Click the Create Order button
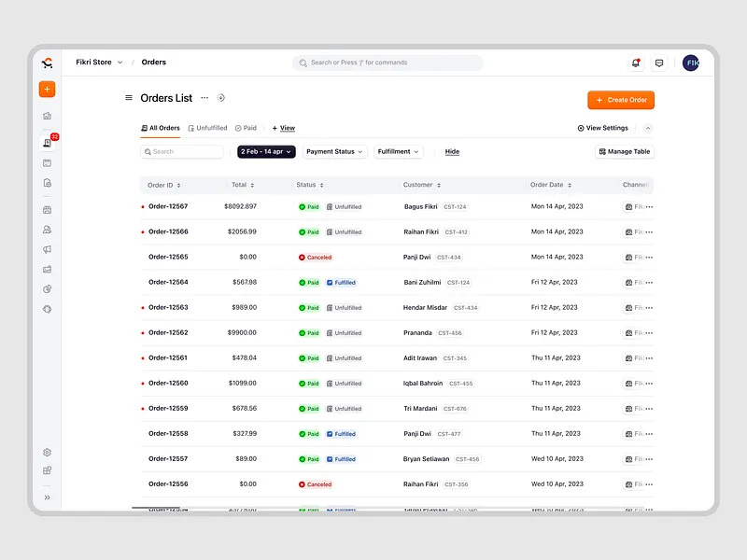The height and width of the screenshot is (560, 747). [x=620, y=100]
